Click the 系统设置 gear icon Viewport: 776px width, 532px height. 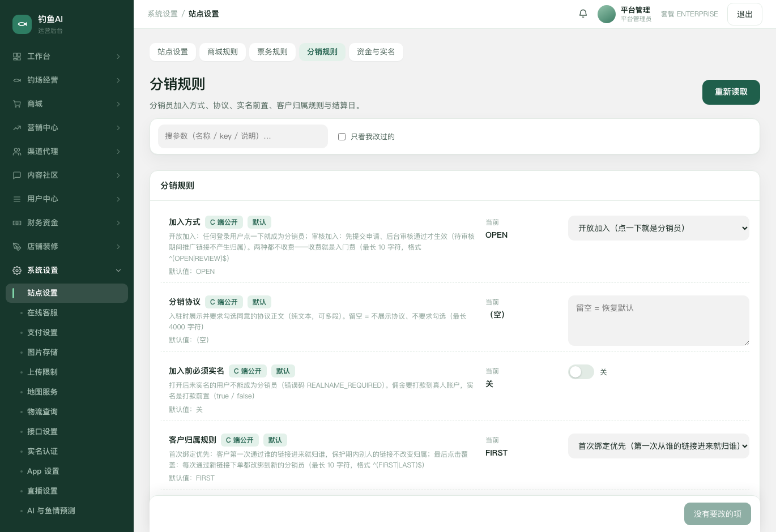coord(17,271)
